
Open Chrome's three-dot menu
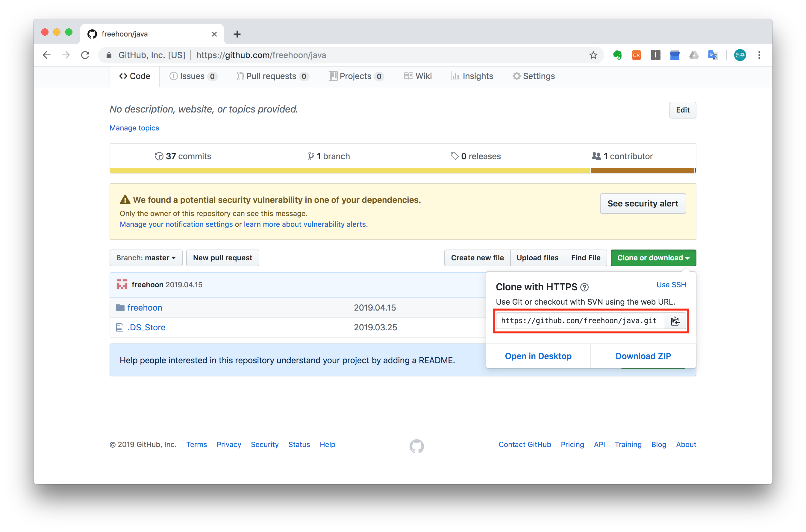tap(759, 55)
